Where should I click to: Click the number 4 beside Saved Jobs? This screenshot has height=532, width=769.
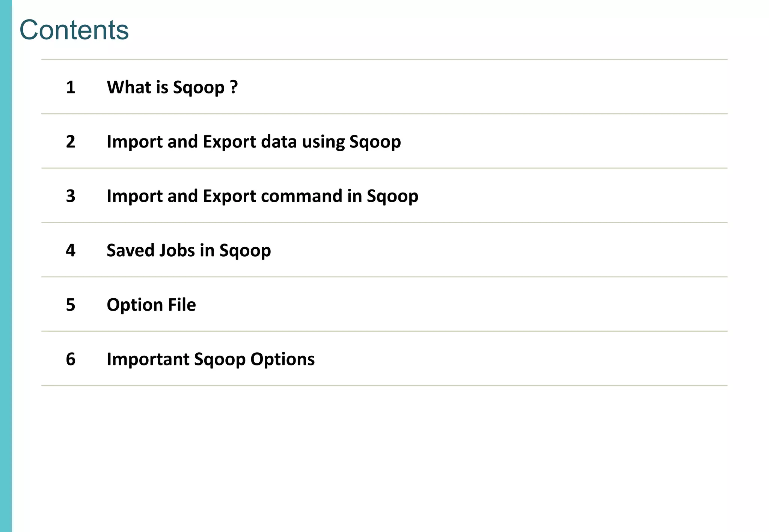click(x=71, y=250)
